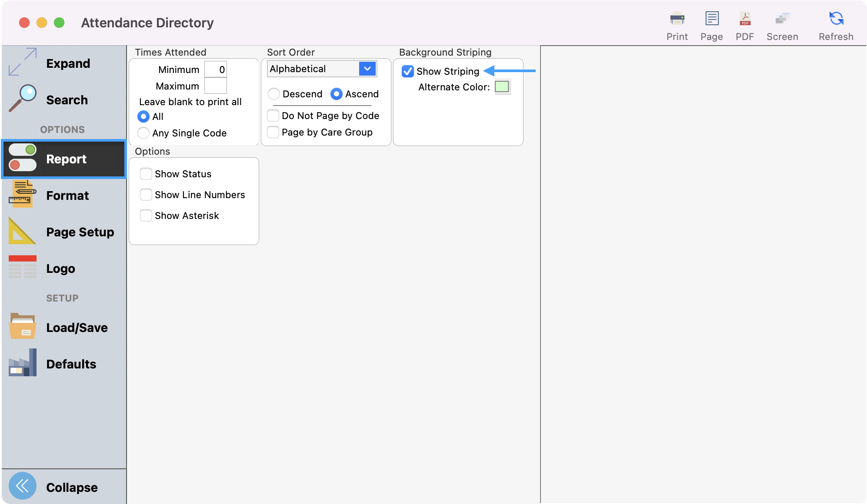Export the report as PDF
The height and width of the screenshot is (504, 867).
coord(744,19)
